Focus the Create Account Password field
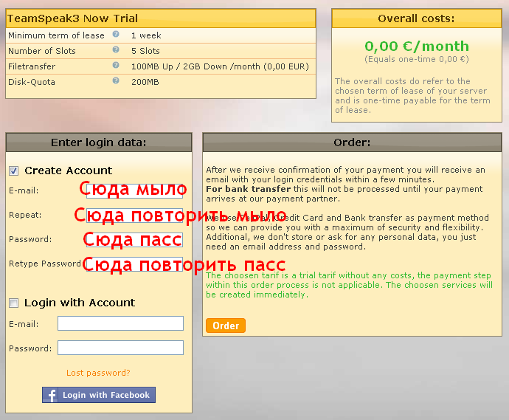The width and height of the screenshot is (509, 420). [134, 240]
